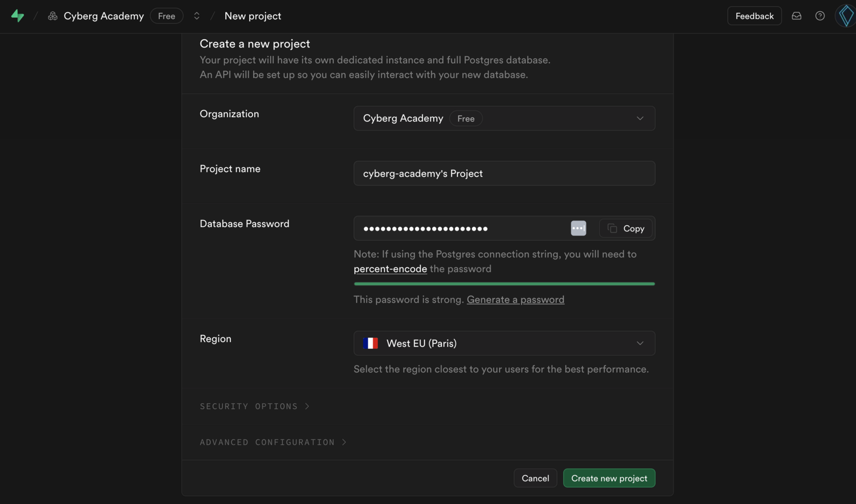Click the Project name label
Screen dimensions: 856x504
point(230,169)
